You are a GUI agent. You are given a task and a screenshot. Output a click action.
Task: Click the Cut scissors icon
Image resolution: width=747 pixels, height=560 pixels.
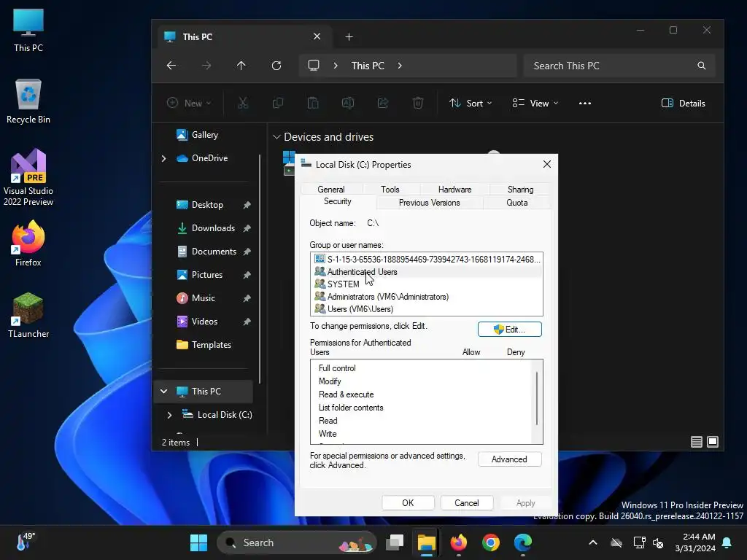coord(243,103)
